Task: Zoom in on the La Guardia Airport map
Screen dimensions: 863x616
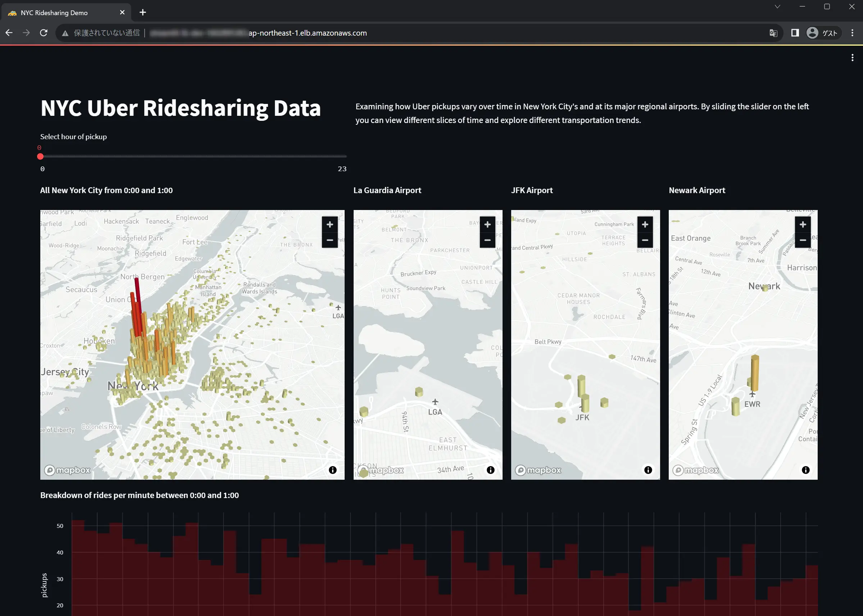Action: [487, 224]
